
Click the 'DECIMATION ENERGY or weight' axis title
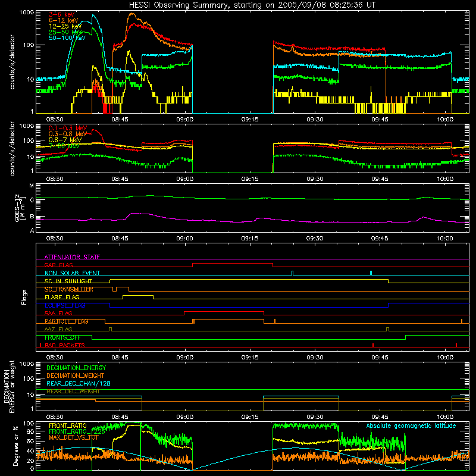(9, 386)
